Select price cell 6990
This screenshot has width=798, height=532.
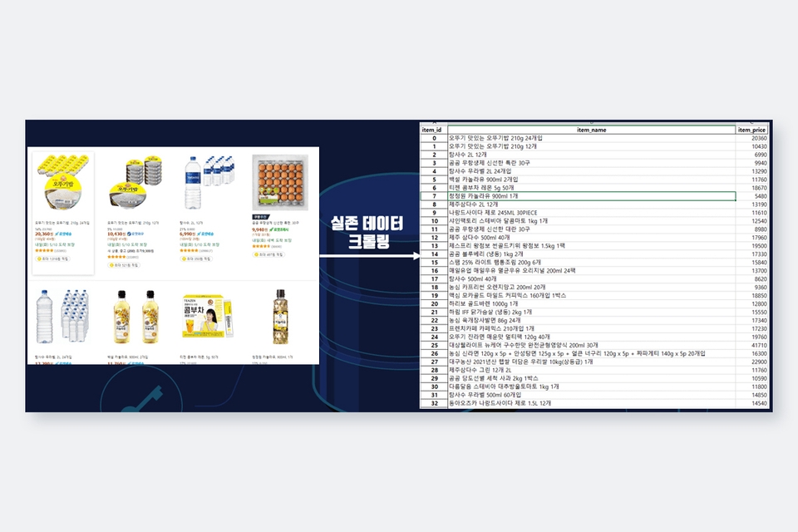tap(751, 155)
